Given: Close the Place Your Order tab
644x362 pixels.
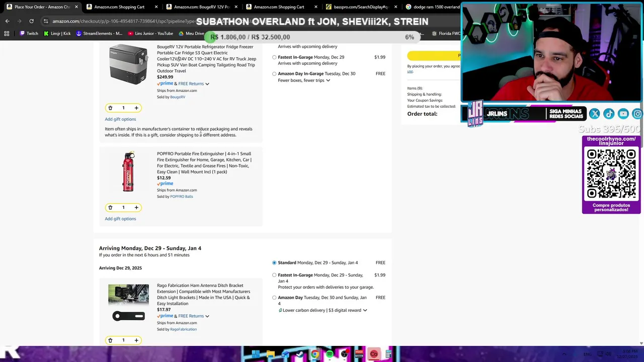Looking at the screenshot, I should 76,7.
